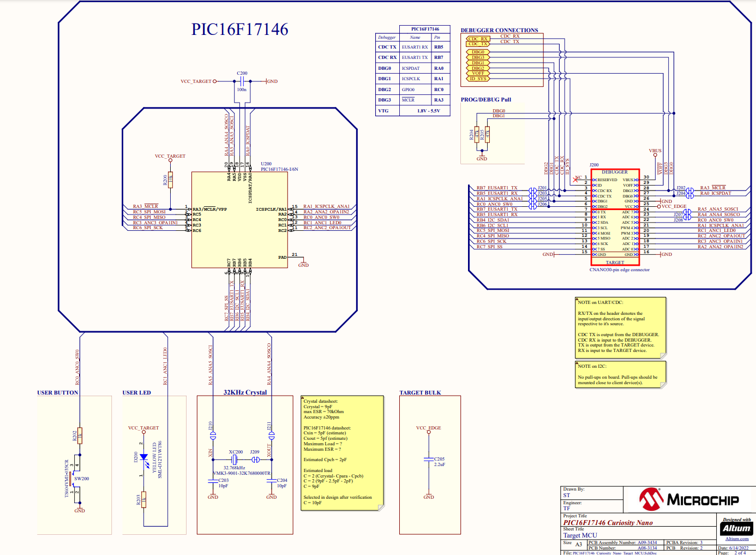
Task: Click the PCBA Revision 3 field
Action: 690,542
